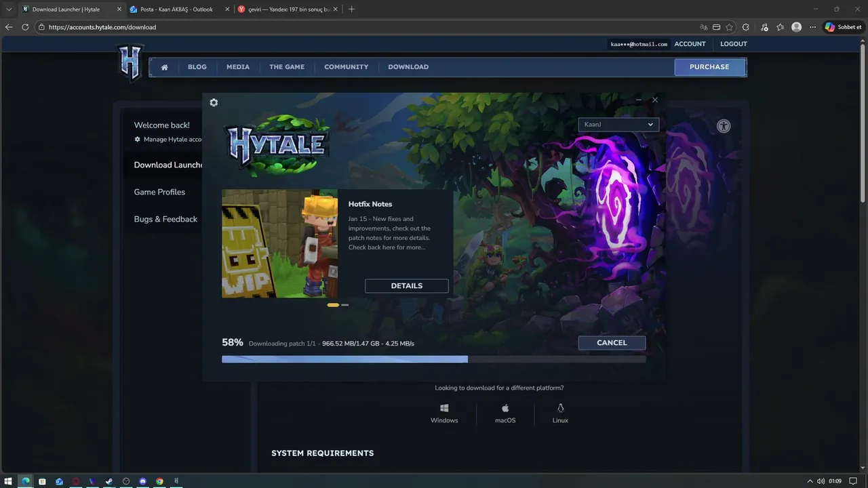Open the DOWNLOAD menu item
The height and width of the screenshot is (488, 868).
click(x=408, y=67)
